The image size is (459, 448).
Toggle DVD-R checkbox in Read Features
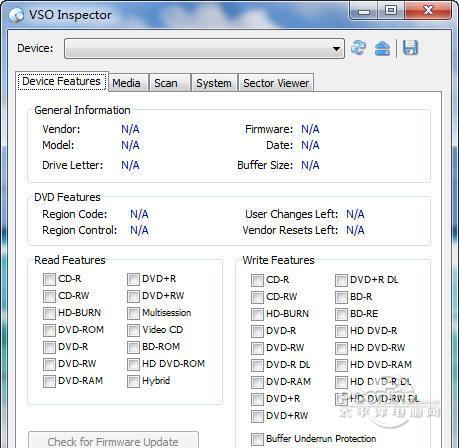49,347
